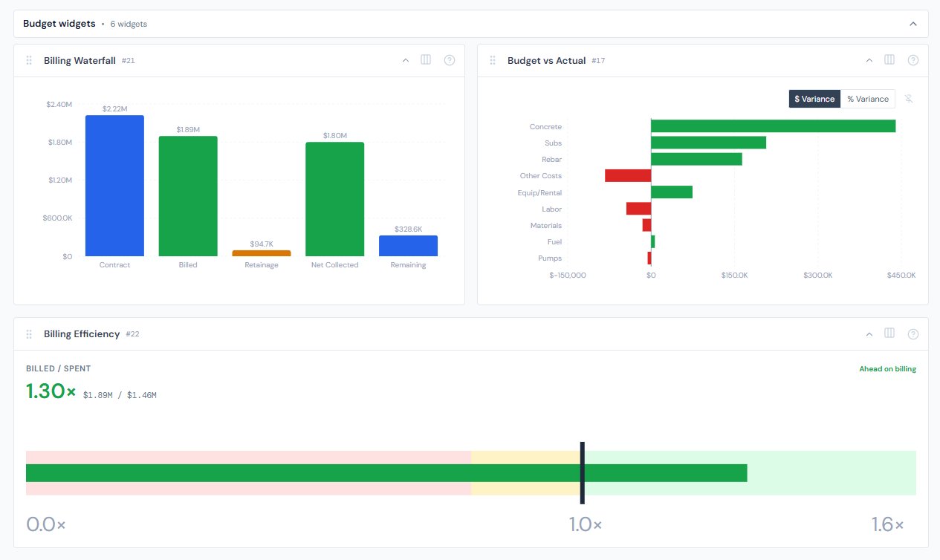Click the help icon on Budget vs Actual
940x560 pixels.
click(x=913, y=60)
